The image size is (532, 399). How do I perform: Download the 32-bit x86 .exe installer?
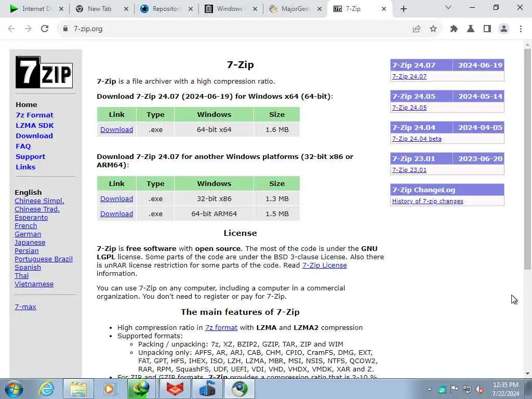[117, 199]
